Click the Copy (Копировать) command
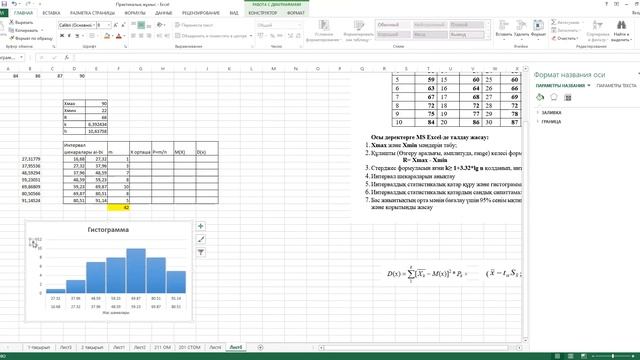The height and width of the screenshot is (360, 640). tap(24, 30)
